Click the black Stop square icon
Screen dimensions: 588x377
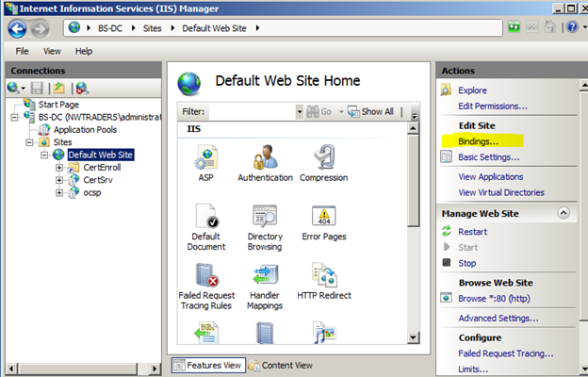click(x=447, y=262)
